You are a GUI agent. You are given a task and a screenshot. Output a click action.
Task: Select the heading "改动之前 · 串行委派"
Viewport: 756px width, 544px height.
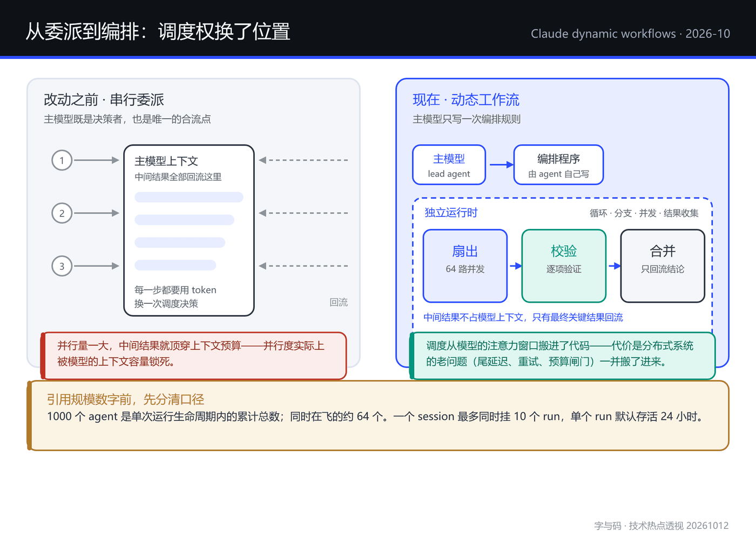tap(104, 100)
